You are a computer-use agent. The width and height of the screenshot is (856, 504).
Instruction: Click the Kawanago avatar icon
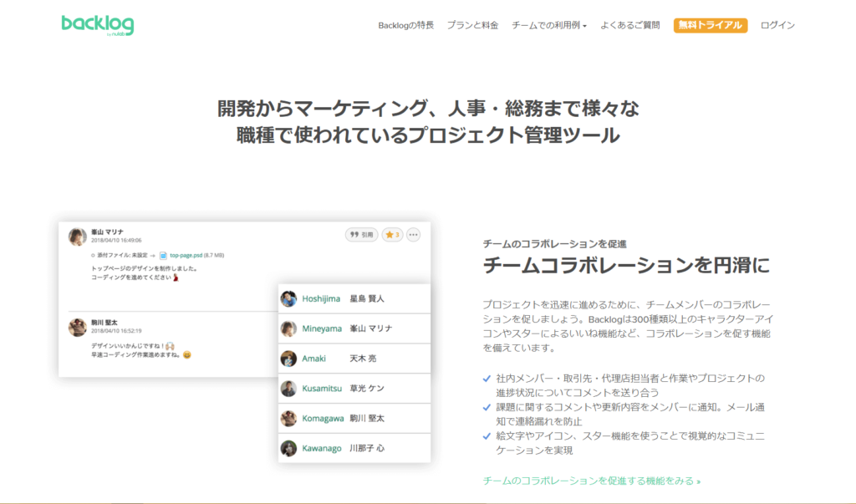(x=288, y=448)
